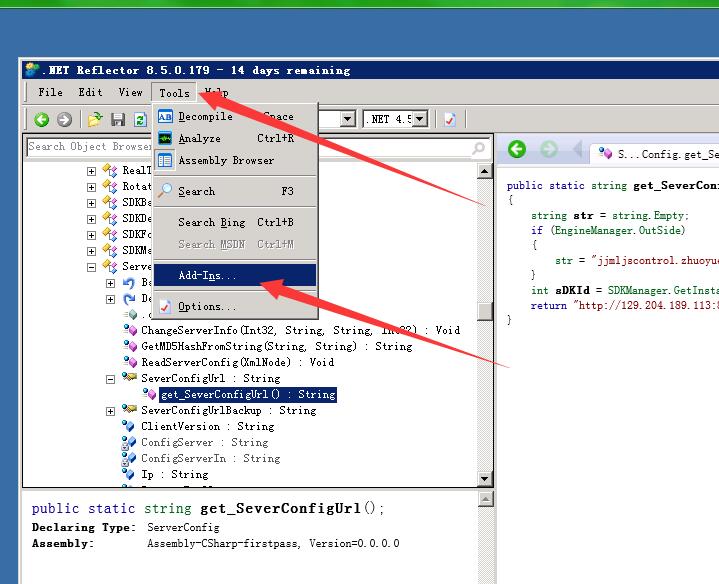Click the tree panel scrollbar down arrow
This screenshot has width=719, height=584.
click(x=485, y=479)
